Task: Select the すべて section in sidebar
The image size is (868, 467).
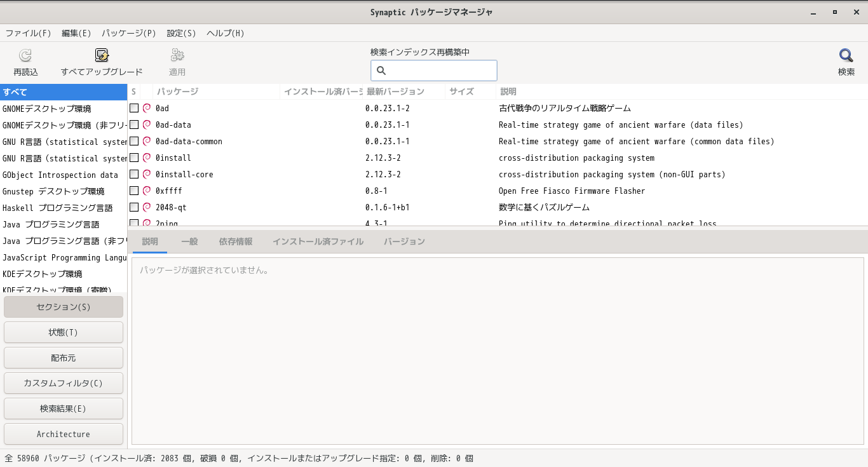Action: (x=64, y=92)
